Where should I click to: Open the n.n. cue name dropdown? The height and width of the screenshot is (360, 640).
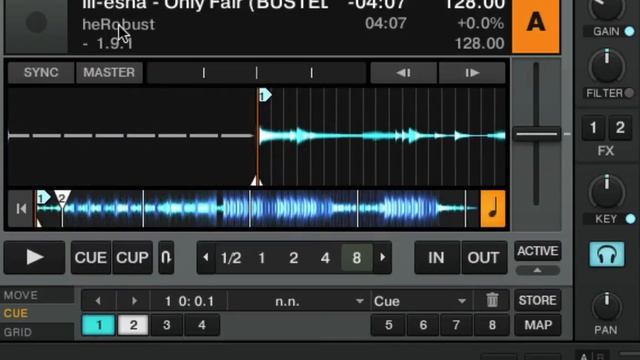[x=299, y=301]
